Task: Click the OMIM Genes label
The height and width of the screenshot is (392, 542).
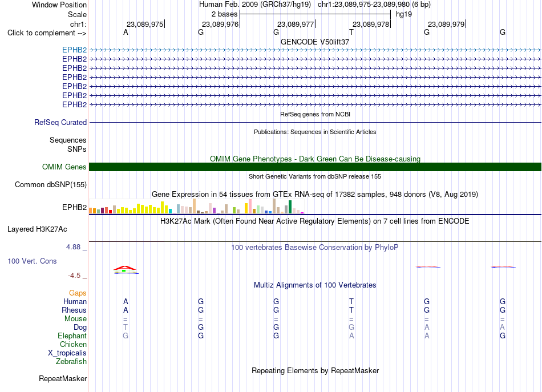Action: pos(64,167)
